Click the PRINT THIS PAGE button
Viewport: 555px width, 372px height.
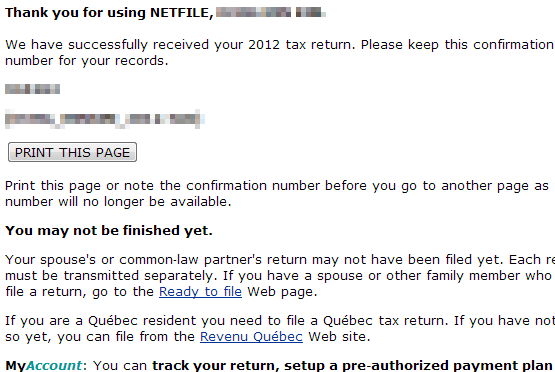(x=72, y=152)
